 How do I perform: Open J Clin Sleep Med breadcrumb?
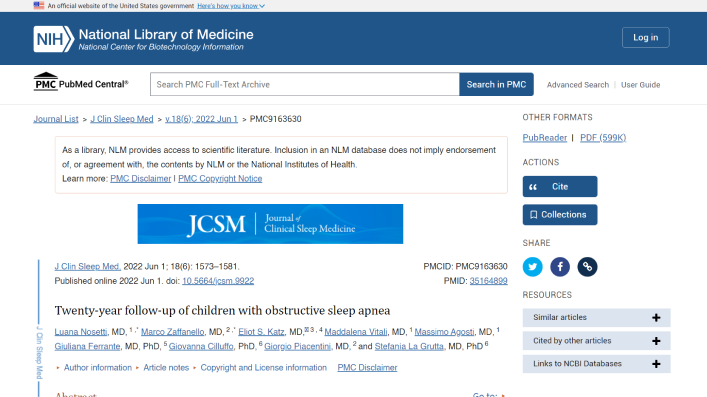(122, 119)
